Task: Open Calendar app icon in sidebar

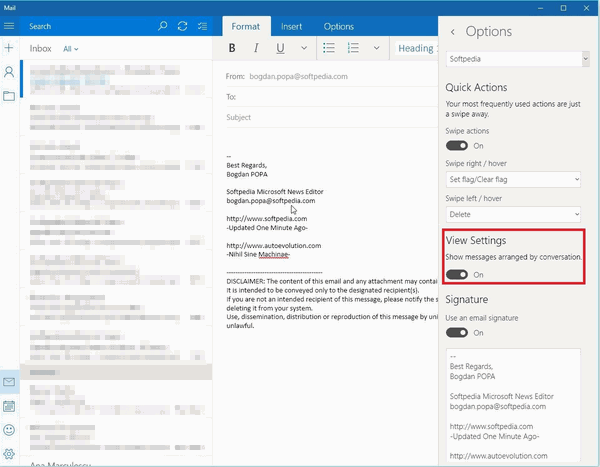Action: (9, 406)
